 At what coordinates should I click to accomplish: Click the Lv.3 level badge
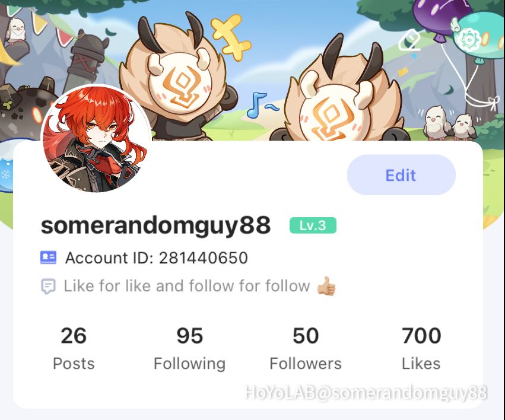313,225
